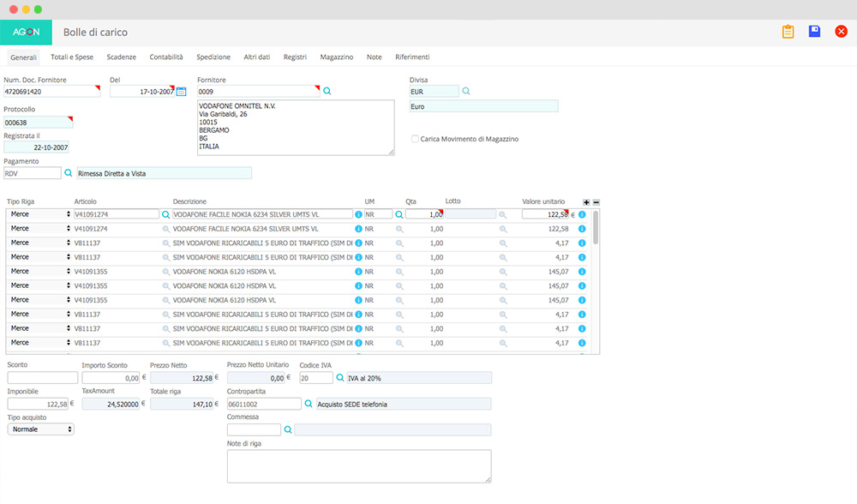Screen dimensions: 857x504
Task: Click the Codice IVA field 20
Action: coord(316,378)
